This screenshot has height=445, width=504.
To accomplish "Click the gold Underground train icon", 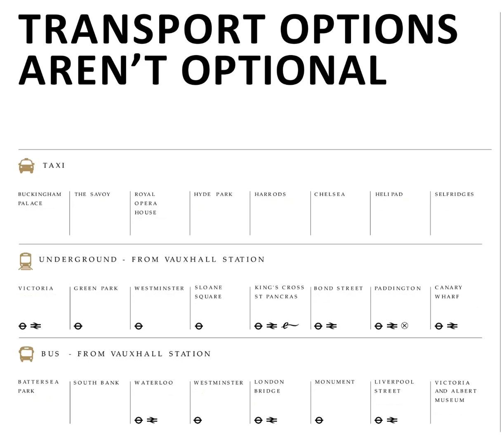I will [x=26, y=261].
